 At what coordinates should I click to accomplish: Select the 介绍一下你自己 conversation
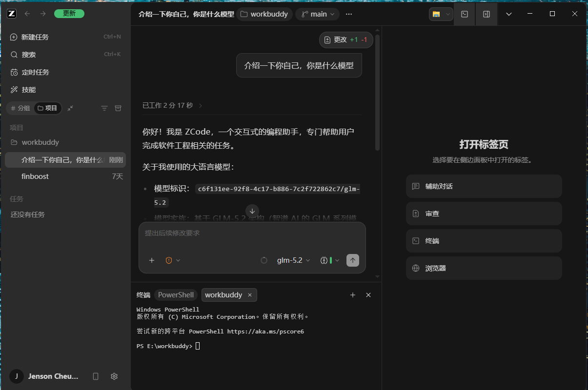[x=65, y=160]
